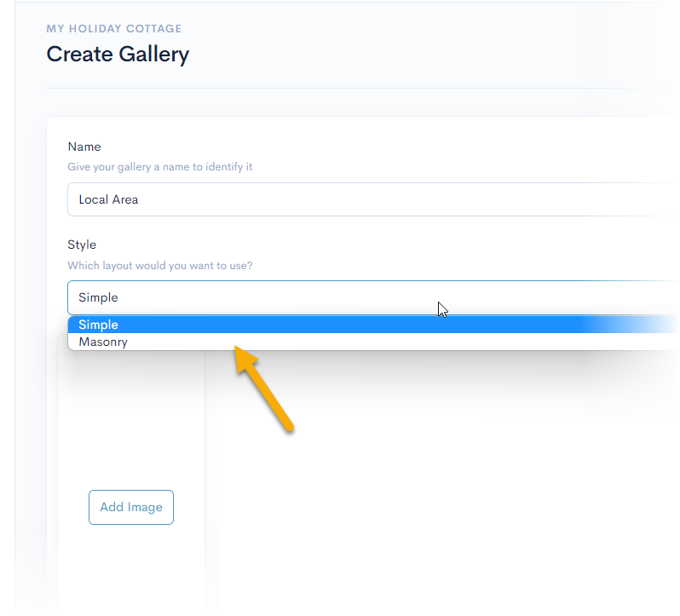680x616 pixels.
Task: Click the Style field label
Action: click(82, 245)
